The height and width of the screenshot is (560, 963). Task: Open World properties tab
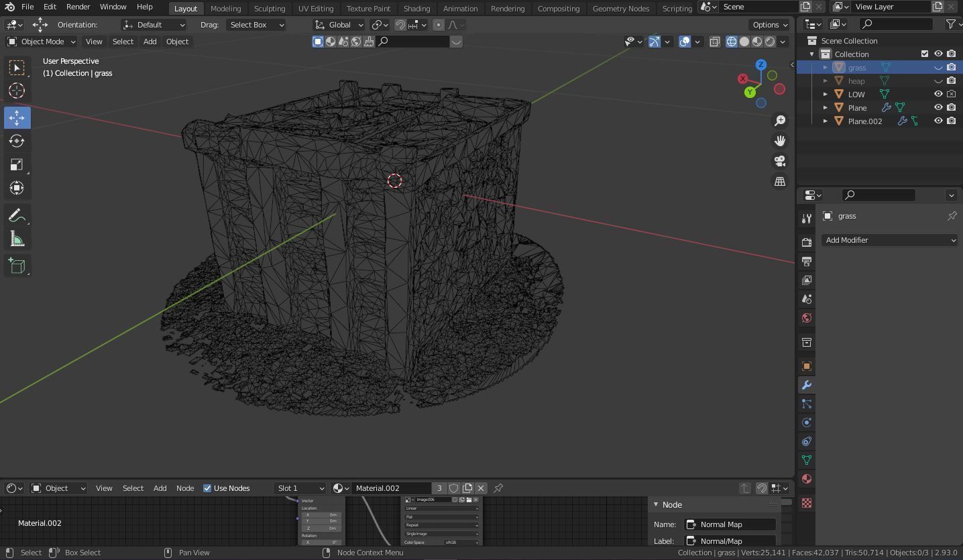(806, 317)
